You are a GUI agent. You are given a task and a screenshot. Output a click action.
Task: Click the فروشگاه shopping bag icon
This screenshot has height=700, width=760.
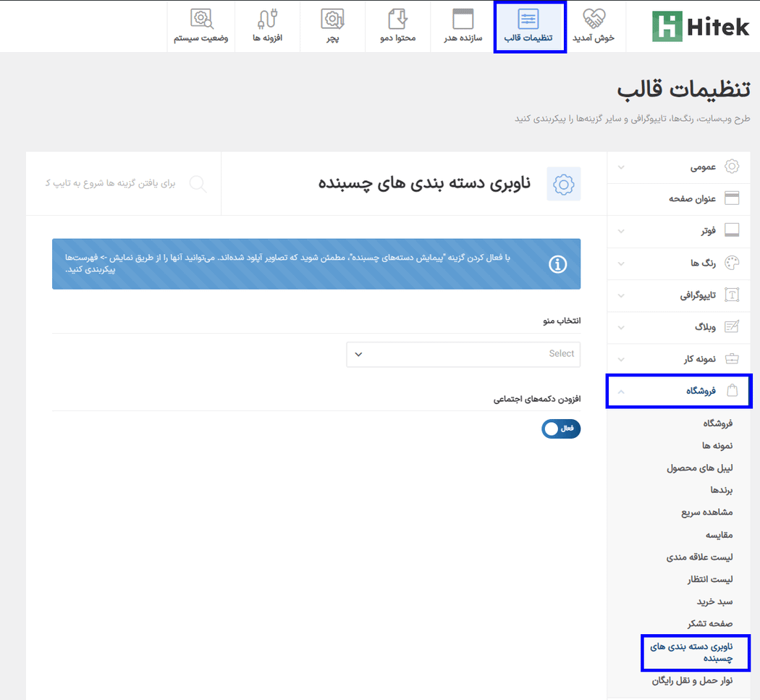tap(732, 390)
